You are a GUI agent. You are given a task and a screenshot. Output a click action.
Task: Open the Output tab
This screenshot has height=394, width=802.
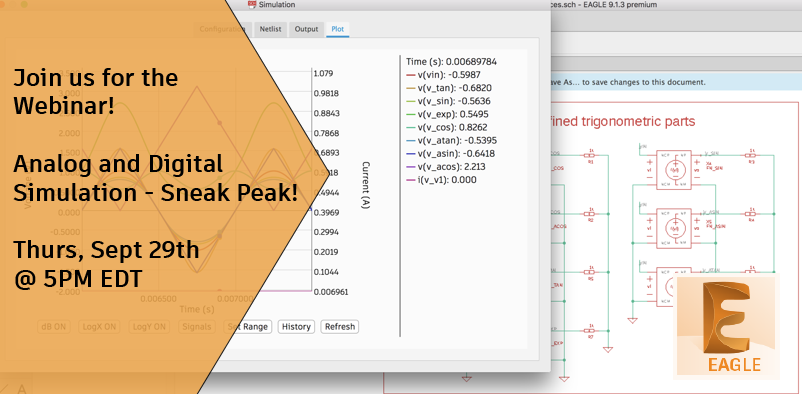(306, 29)
